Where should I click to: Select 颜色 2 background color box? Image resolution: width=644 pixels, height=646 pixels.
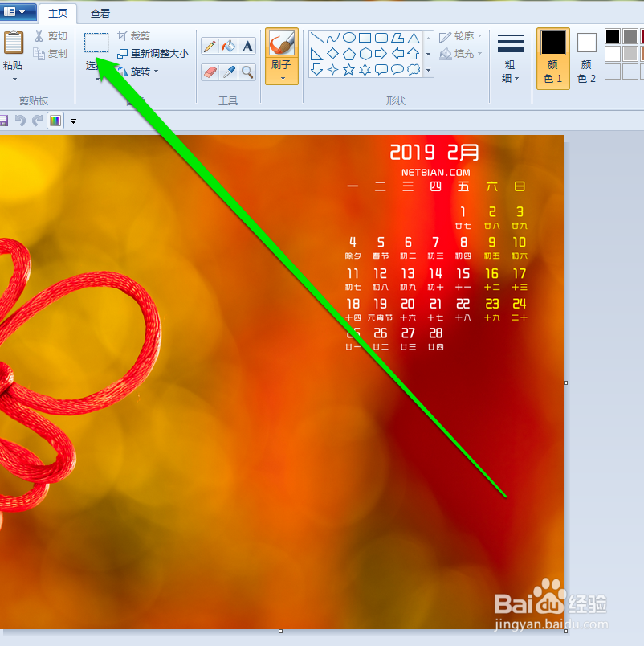pyautogui.click(x=587, y=58)
